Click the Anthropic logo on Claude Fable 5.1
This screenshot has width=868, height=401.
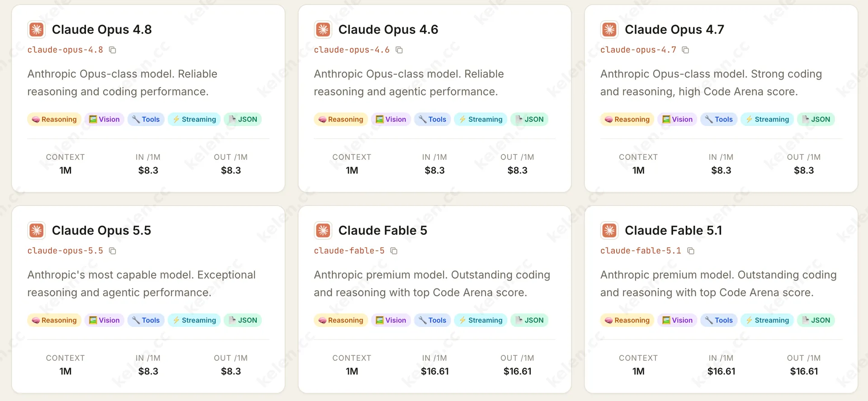609,230
